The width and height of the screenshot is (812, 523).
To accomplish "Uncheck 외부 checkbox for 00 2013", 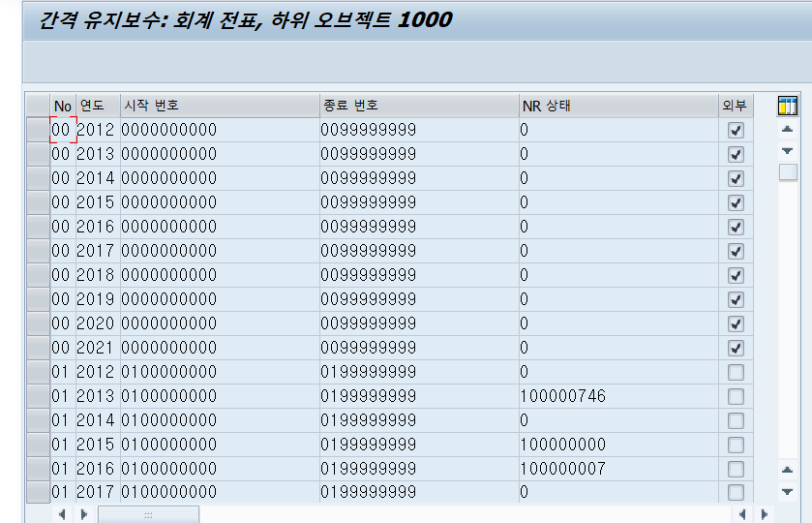I will point(736,154).
